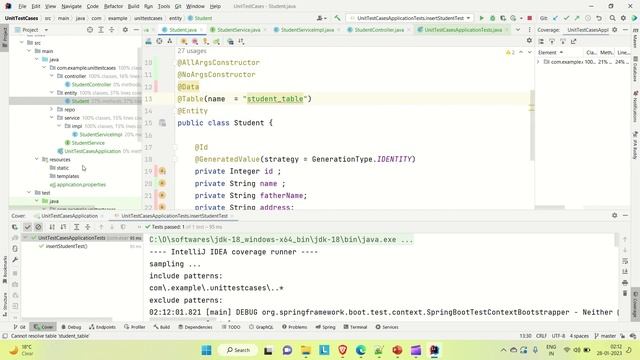Open test run panel settings gear

(615, 216)
